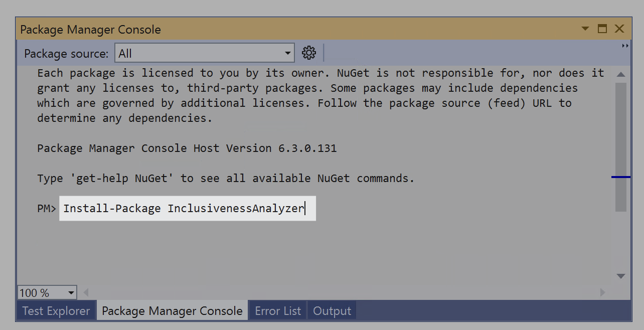Click the vertical scrollbar thumb
Screen dimensions: 644x330
click(621, 146)
